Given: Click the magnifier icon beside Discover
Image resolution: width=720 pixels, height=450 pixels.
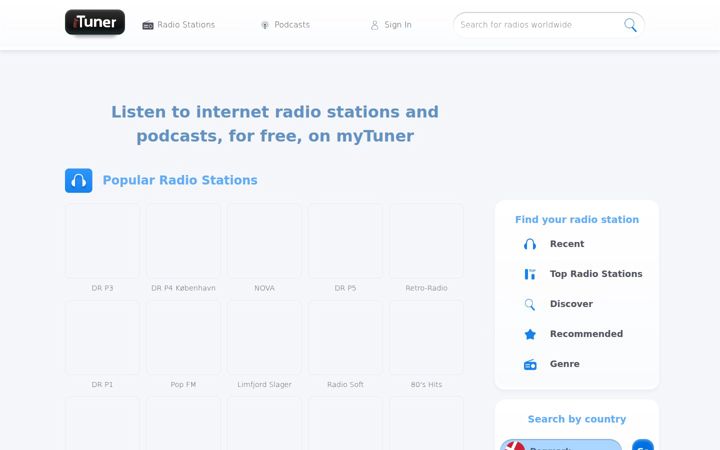Looking at the screenshot, I should [530, 304].
